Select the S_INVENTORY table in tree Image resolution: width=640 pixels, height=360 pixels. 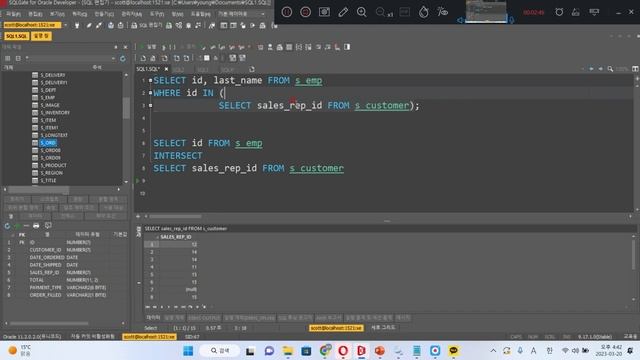(55, 113)
